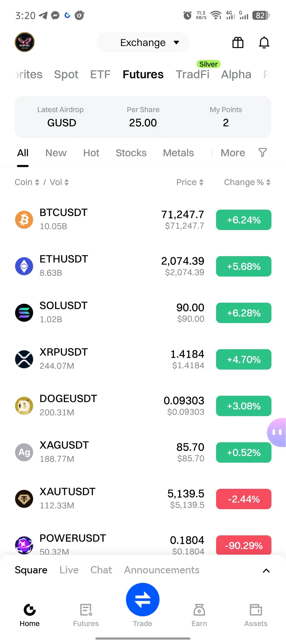This screenshot has width=286, height=644.
Task: Expand the Square panel chevron
Action: (266, 571)
